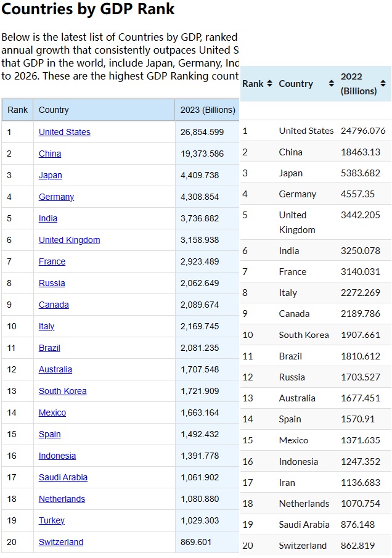Select the value 19,373.586
Screen dimensions: 392x558
pyautogui.click(x=202, y=154)
